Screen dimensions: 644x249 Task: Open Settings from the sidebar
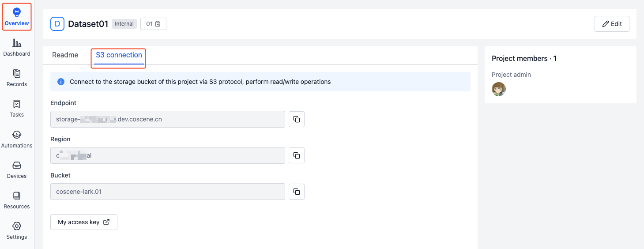17,231
